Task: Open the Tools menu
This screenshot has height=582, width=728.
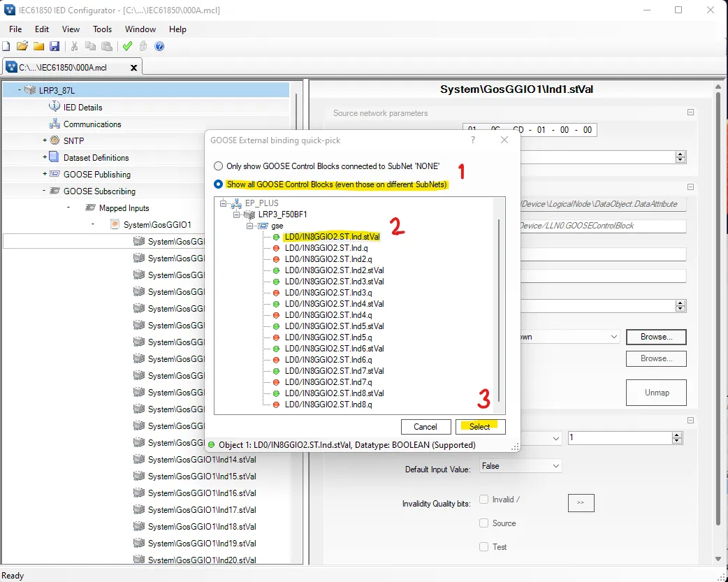Action: (102, 29)
